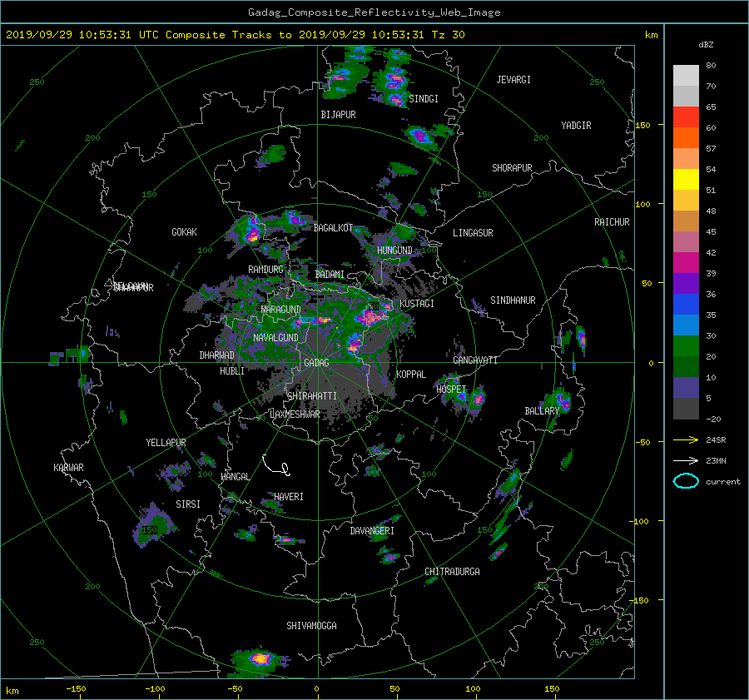Click the 24SR yellow arrow legend icon
Image resolution: width=749 pixels, height=700 pixels.
pyautogui.click(x=686, y=439)
